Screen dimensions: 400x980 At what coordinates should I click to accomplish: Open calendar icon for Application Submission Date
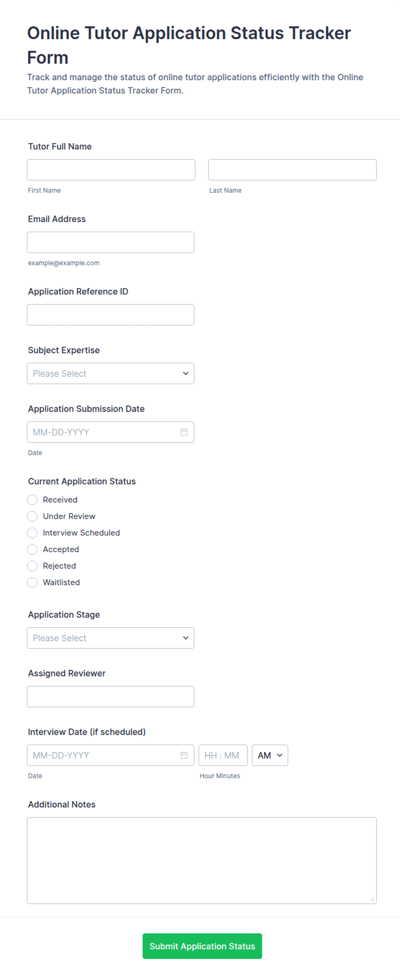[x=184, y=432]
